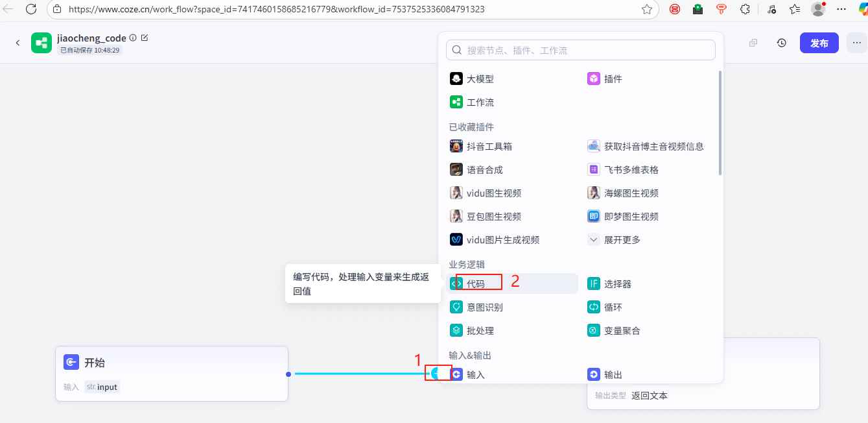
Task: Open the version history clock icon
Action: pos(782,43)
